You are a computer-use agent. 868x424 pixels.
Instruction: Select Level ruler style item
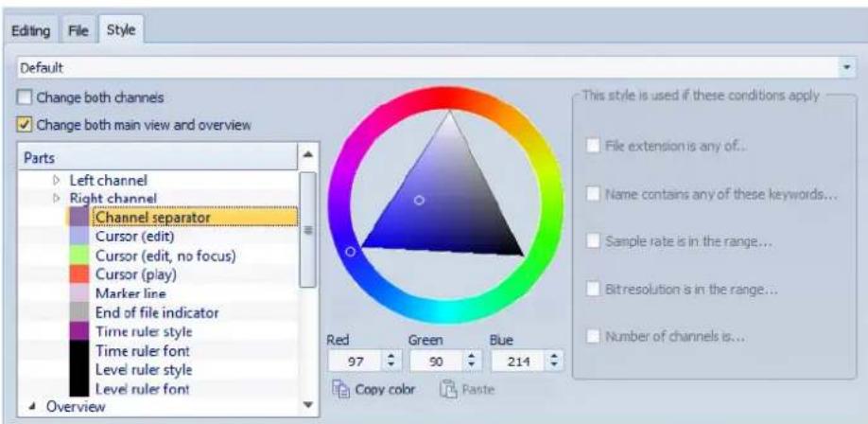pyautogui.click(x=144, y=369)
